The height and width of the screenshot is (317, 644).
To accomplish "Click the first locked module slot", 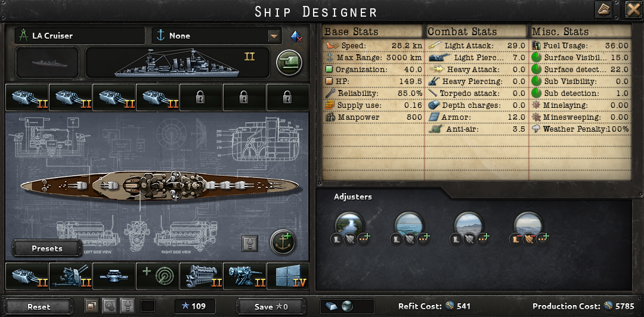I will pos(200,98).
